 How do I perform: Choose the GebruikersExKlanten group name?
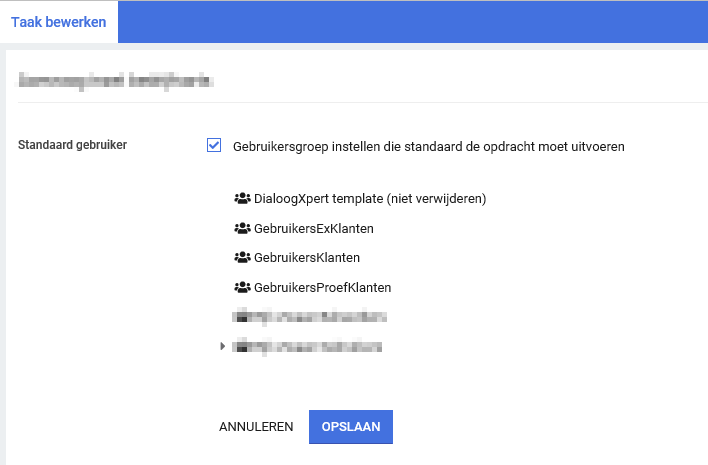pos(314,229)
